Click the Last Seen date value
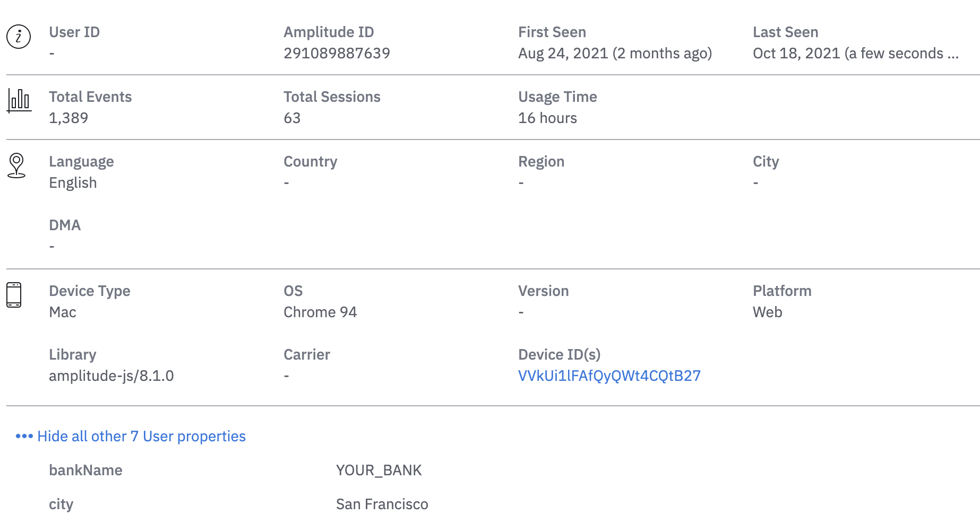The image size is (980, 523). point(855,53)
